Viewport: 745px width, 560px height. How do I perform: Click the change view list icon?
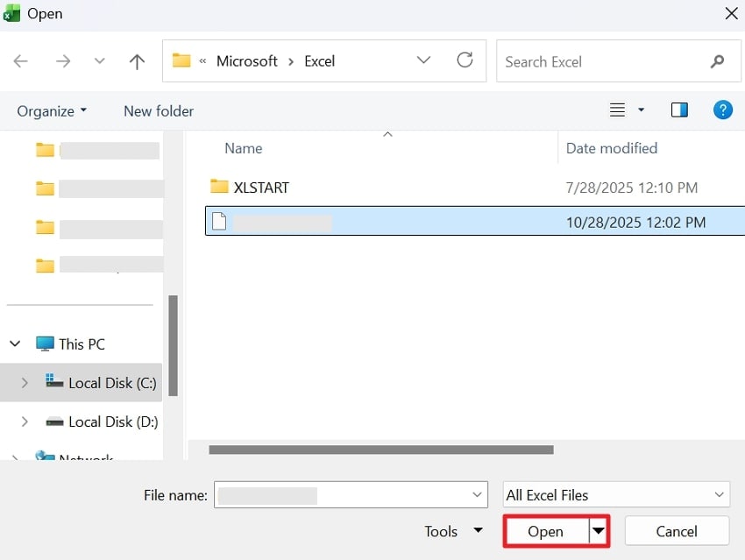click(616, 110)
